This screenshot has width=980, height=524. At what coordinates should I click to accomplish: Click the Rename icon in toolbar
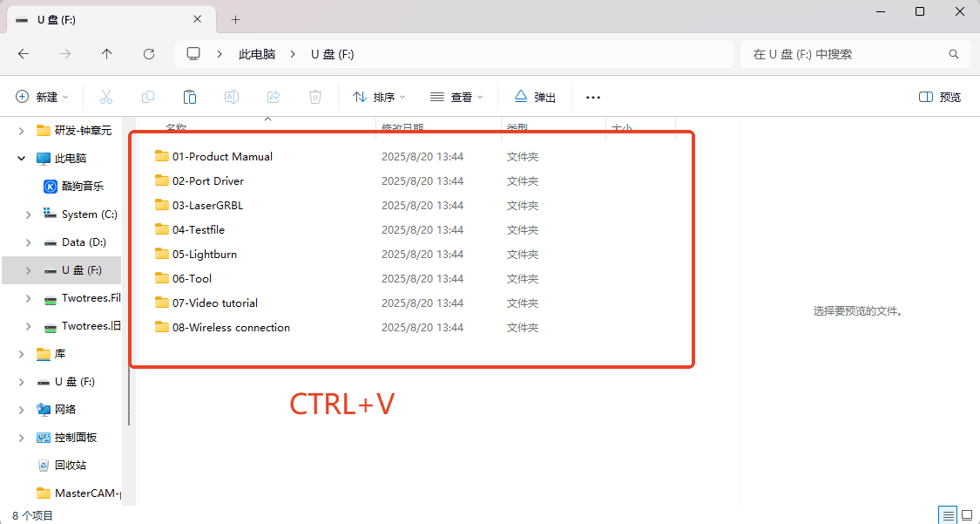[x=232, y=97]
